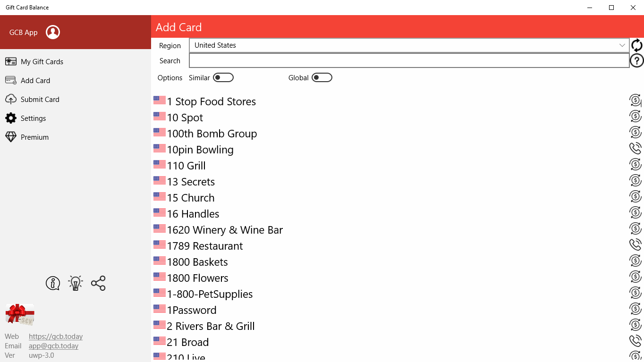Select 1800 Flowers from the card list
This screenshot has height=362, width=644.
pos(197,278)
